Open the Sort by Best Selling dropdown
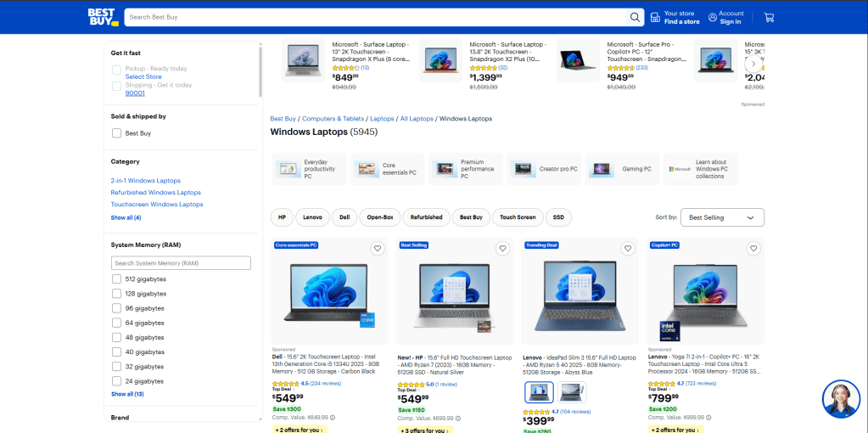868x433 pixels. point(722,217)
